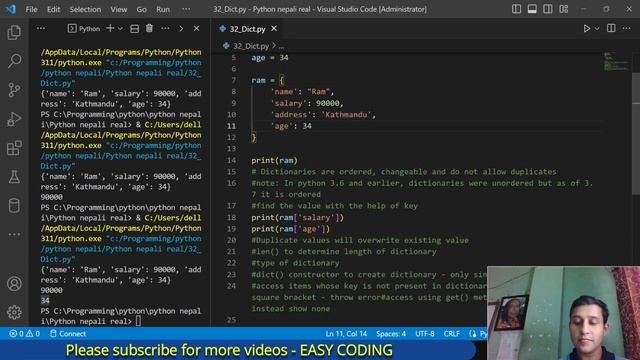Screen dimensions: 640x360
Task: Click the print(ram) code line
Action: [275, 160]
